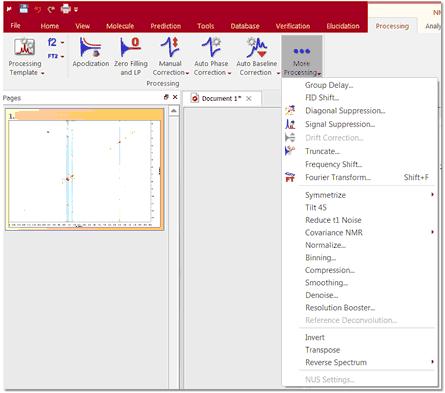Choose Signal Suppression from the menu
The width and height of the screenshot is (445, 393).
point(340,124)
